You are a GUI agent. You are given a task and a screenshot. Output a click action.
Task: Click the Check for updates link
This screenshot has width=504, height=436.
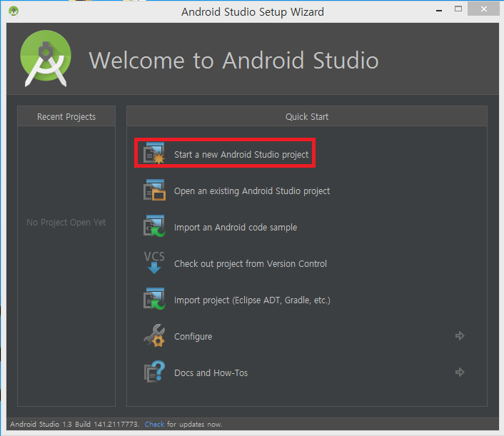tap(154, 424)
